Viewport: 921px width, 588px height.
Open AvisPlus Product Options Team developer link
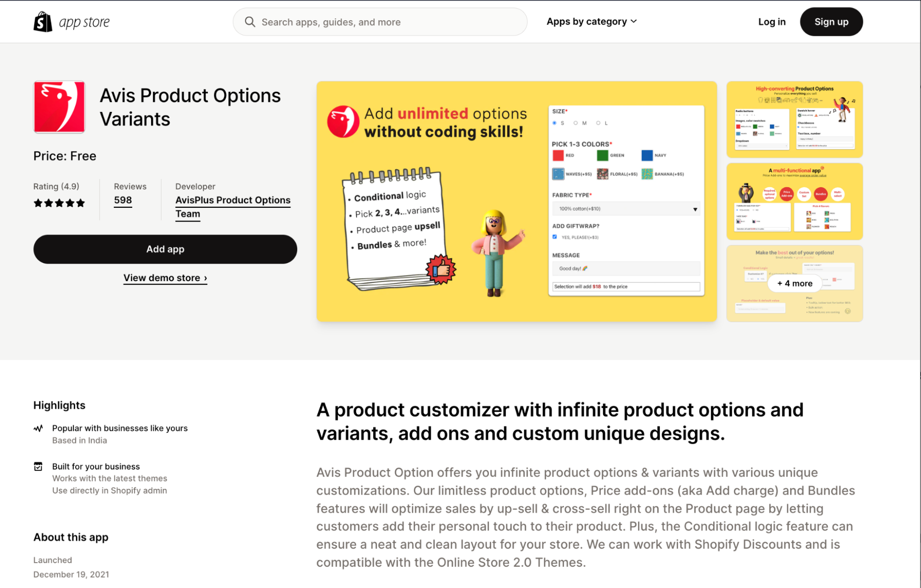tap(233, 207)
